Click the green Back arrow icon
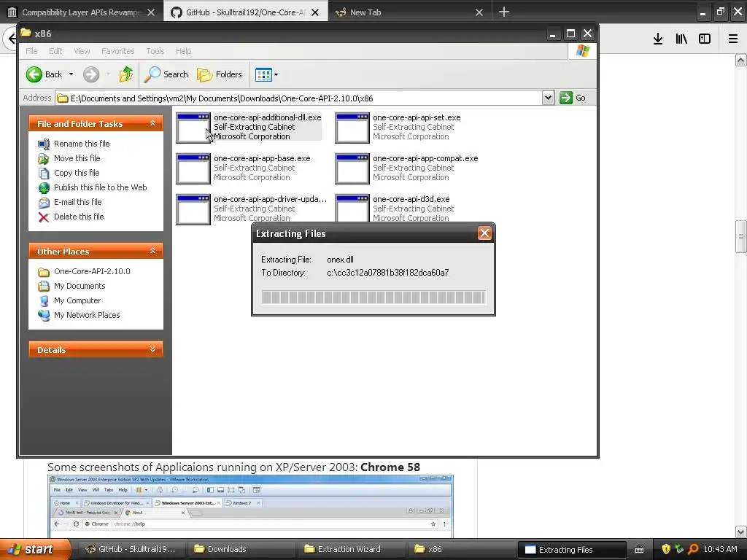 point(34,74)
